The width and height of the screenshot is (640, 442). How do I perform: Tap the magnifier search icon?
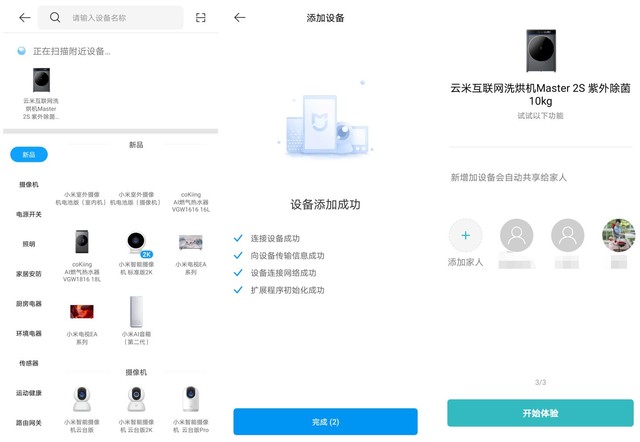coord(55,18)
